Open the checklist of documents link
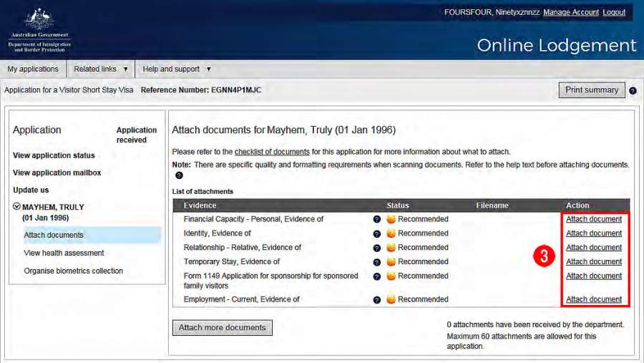 (x=272, y=152)
